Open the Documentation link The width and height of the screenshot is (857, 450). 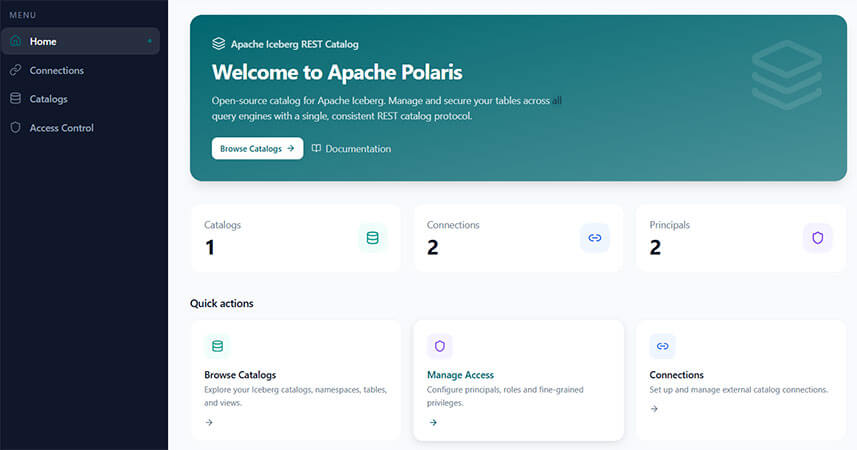pos(351,148)
